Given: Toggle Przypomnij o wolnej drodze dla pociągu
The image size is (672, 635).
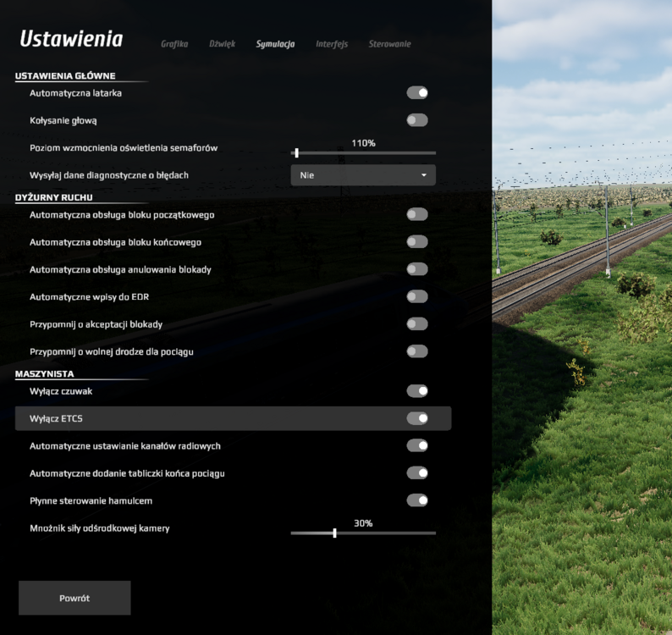Looking at the screenshot, I should click(x=417, y=351).
